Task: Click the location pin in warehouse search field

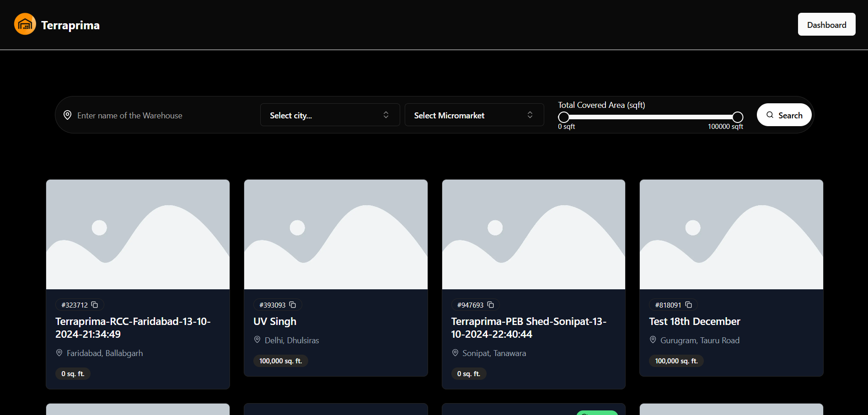Action: 67,115
